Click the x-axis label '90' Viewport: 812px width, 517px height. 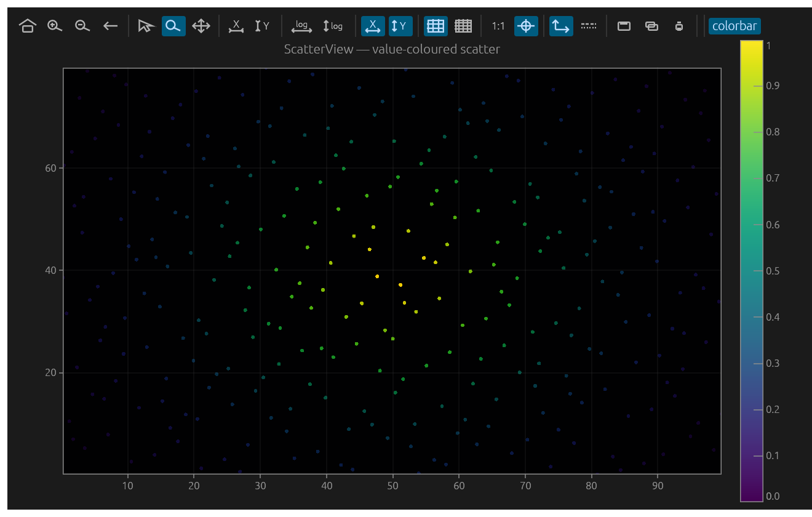point(658,485)
